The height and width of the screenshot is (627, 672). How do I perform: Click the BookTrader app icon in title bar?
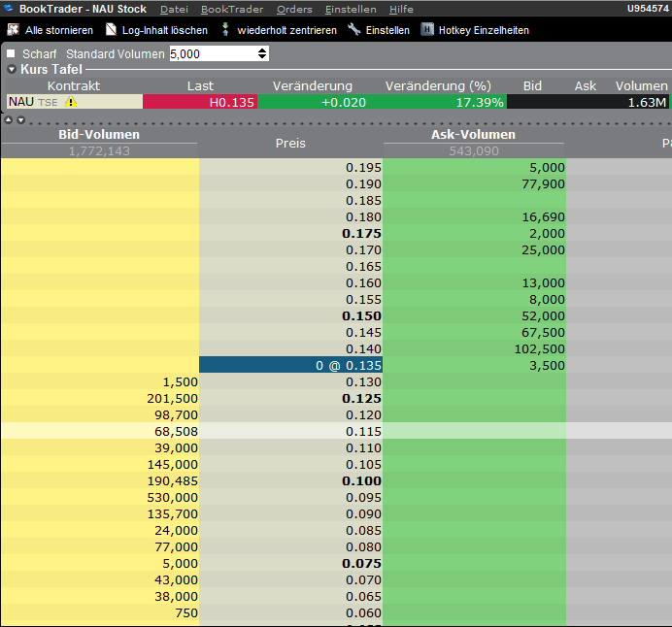click(9, 8)
